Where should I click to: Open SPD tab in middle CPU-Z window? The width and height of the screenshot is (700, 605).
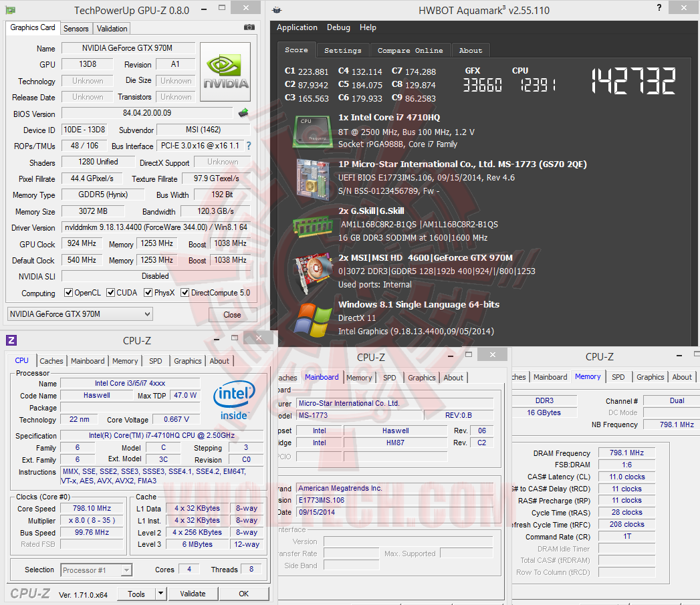click(x=389, y=377)
